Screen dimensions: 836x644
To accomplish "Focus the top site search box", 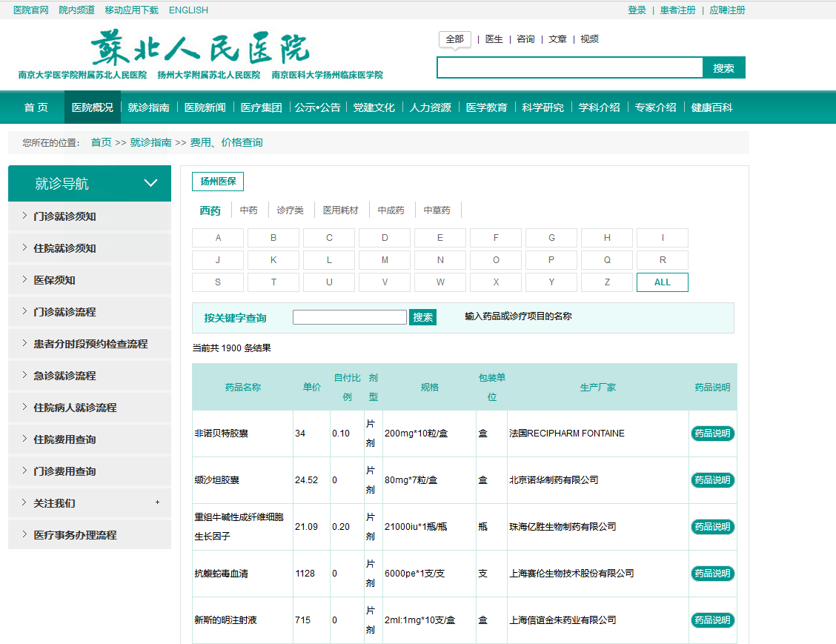I will 569,68.
